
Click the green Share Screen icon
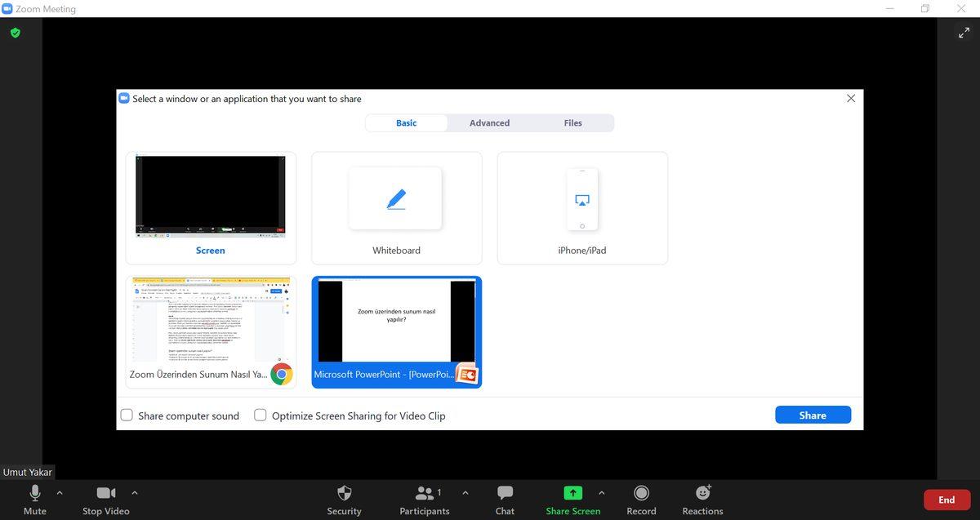572,493
